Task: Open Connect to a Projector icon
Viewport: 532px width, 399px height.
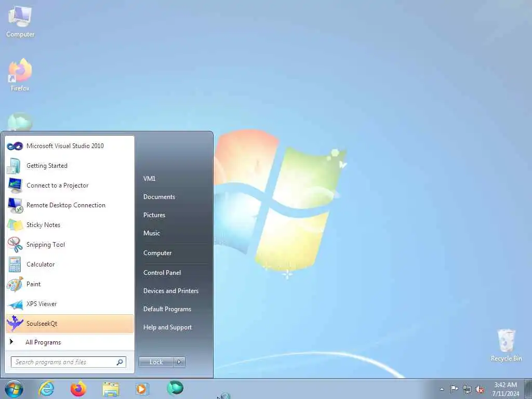Action: coord(15,185)
